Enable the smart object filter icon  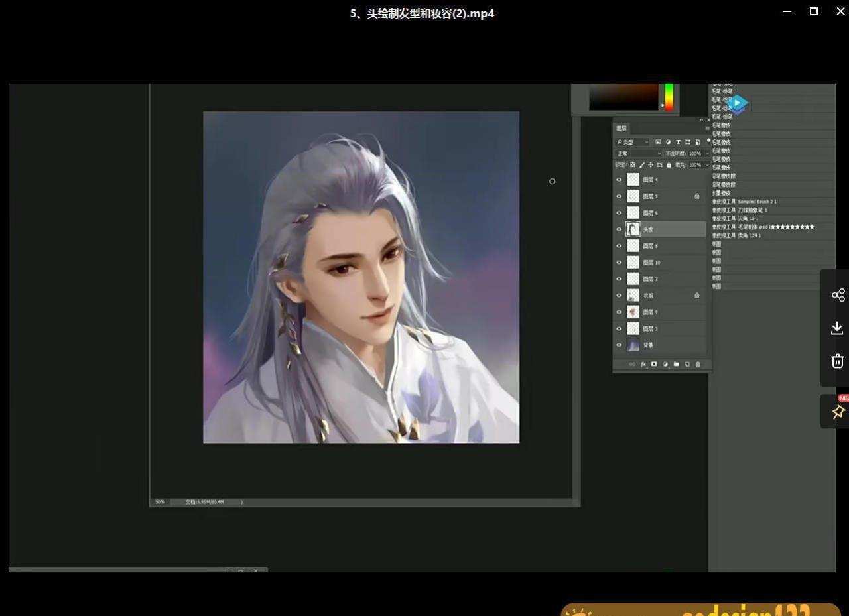(698, 142)
